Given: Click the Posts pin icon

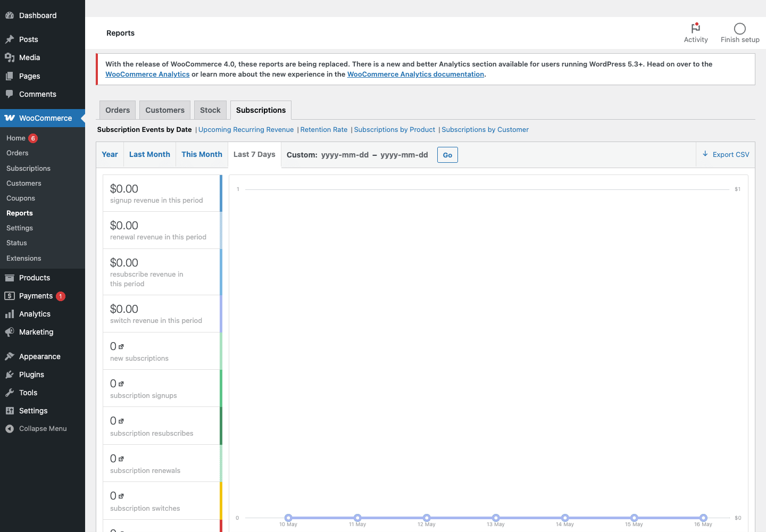Looking at the screenshot, I should pos(10,39).
